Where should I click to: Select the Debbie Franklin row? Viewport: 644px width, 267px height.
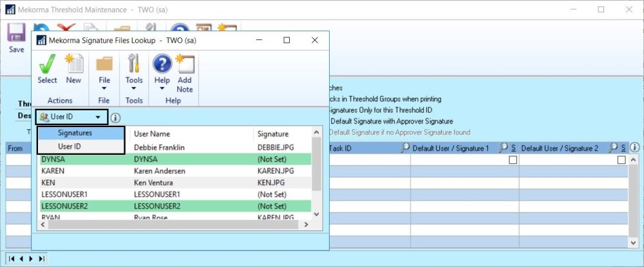pos(175,147)
